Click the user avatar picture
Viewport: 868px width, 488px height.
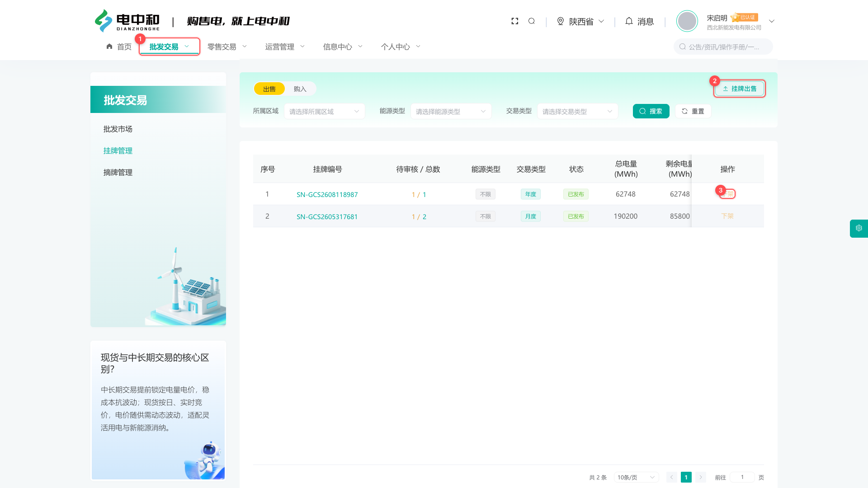point(687,21)
